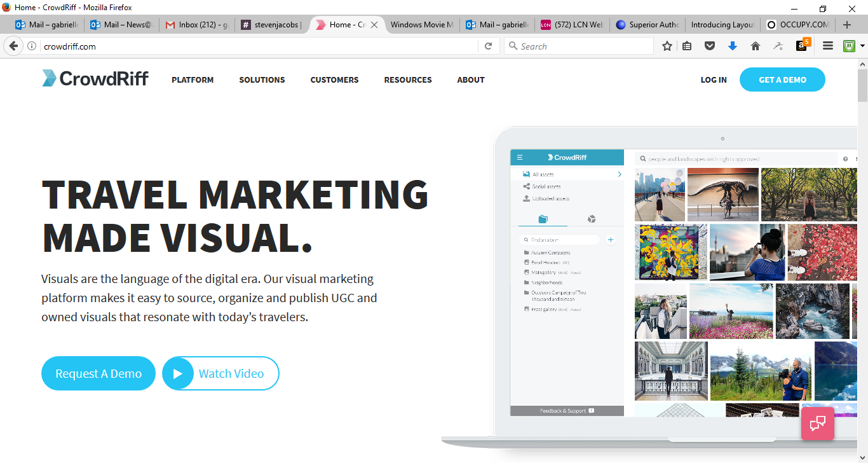
Task: Click the yellow flower mural photo thumbnail
Action: 671,252
